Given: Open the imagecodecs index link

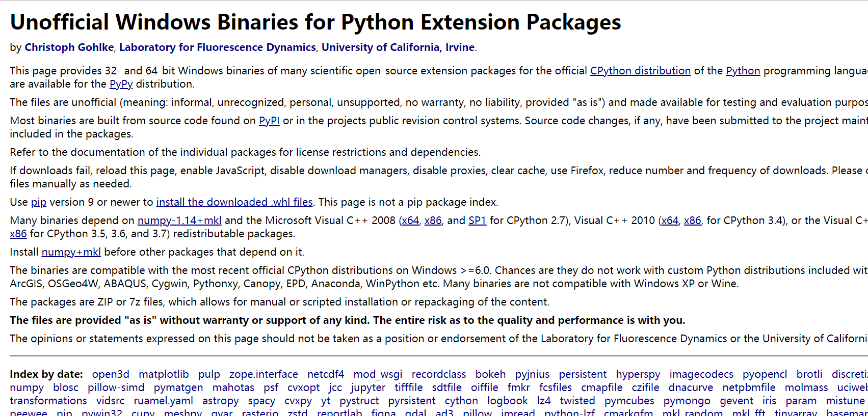Looking at the screenshot, I should pos(701,374).
